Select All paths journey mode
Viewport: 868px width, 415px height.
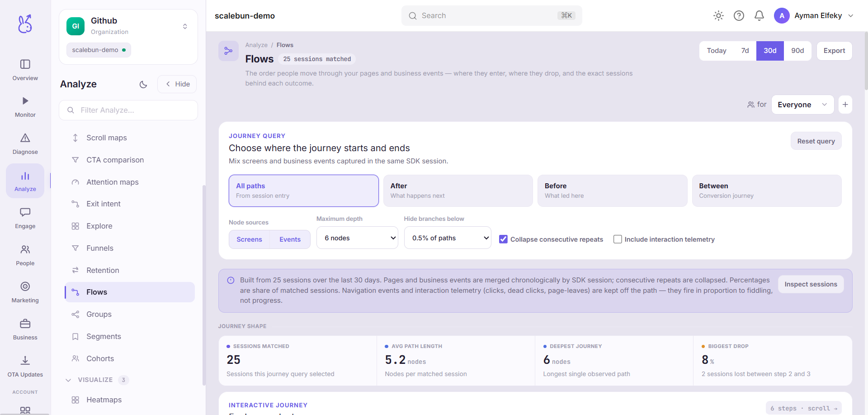pos(304,191)
